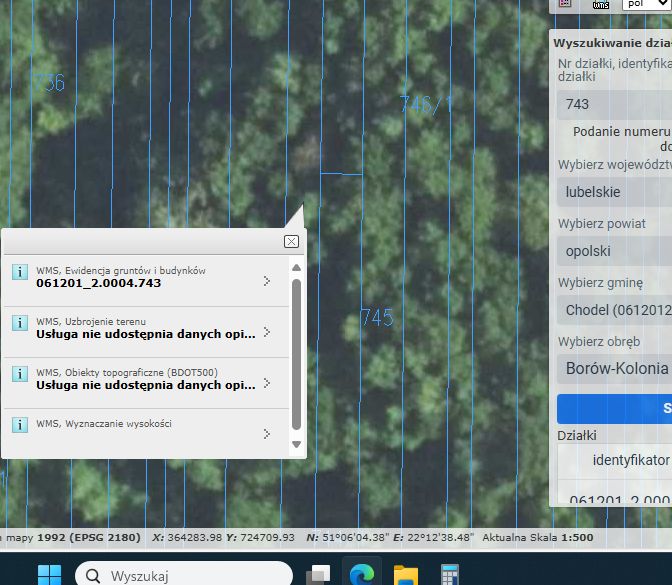Click the Działki results label
Viewport: 672px width, 585px height.
(x=577, y=436)
